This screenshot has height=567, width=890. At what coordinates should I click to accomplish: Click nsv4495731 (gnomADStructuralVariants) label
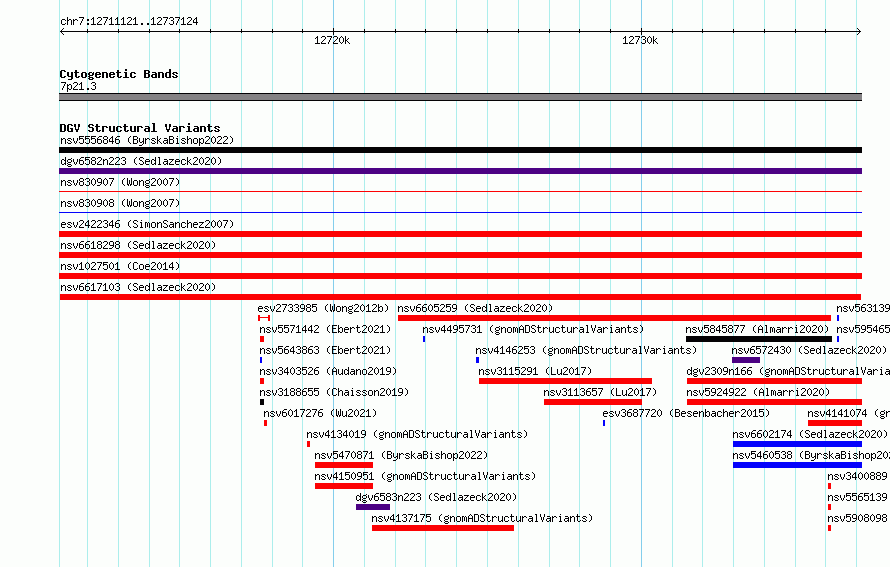point(533,329)
